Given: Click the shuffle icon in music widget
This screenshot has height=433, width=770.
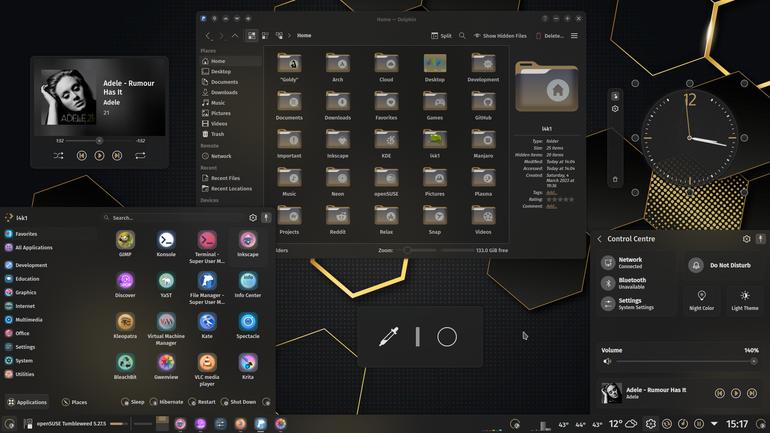Looking at the screenshot, I should click(x=58, y=156).
